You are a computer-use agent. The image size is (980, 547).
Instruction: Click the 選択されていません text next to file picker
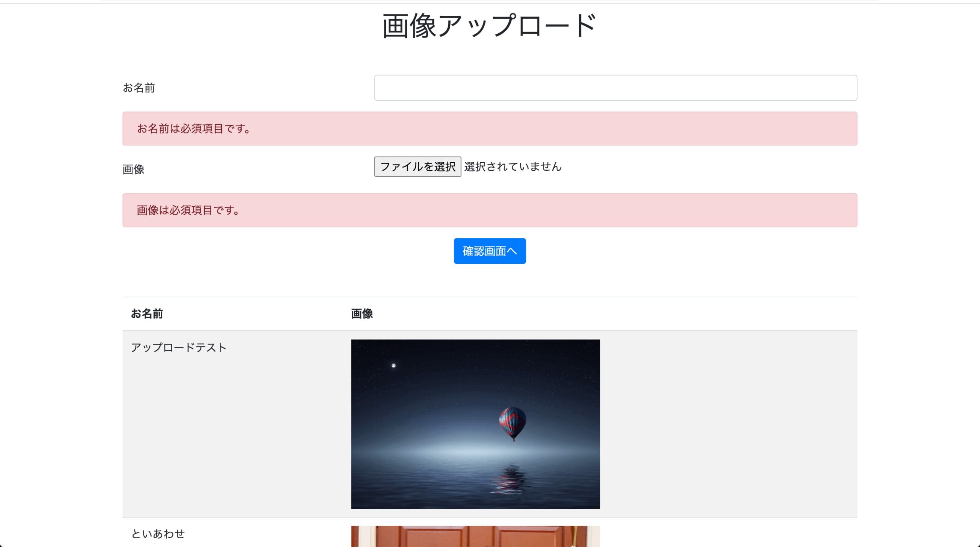[x=512, y=167]
